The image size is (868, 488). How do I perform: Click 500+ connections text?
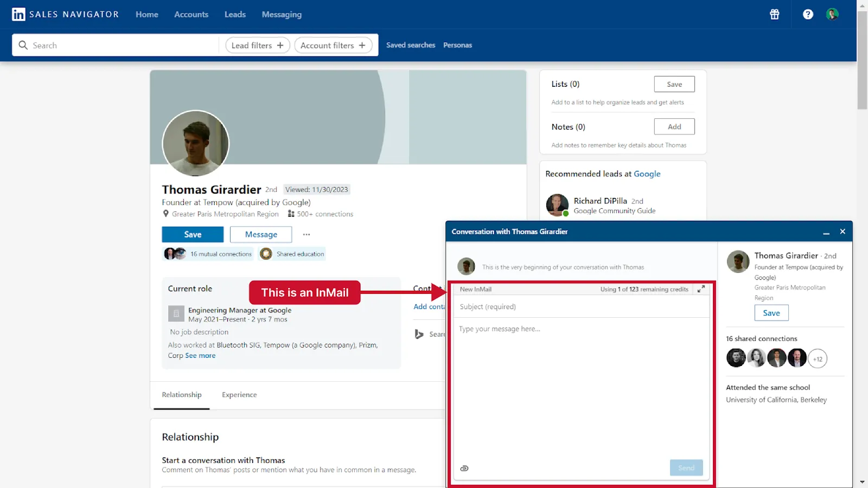coord(325,214)
